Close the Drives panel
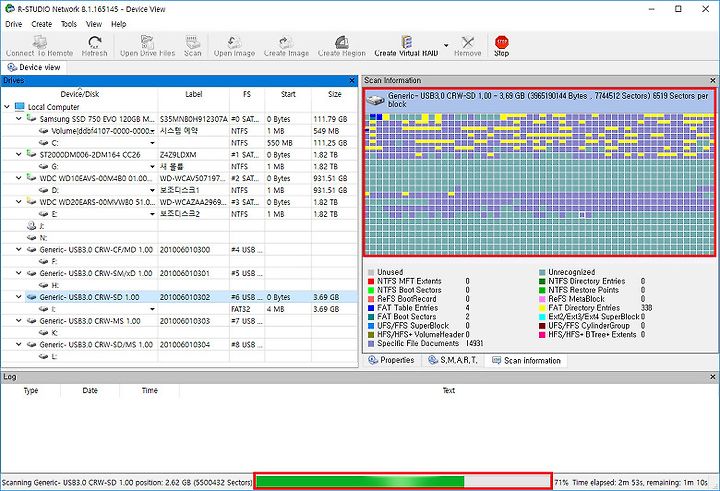 point(352,81)
